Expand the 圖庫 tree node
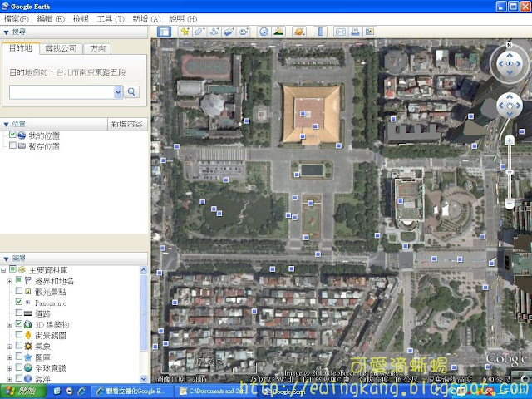This screenshot has width=532, height=399. point(9,357)
